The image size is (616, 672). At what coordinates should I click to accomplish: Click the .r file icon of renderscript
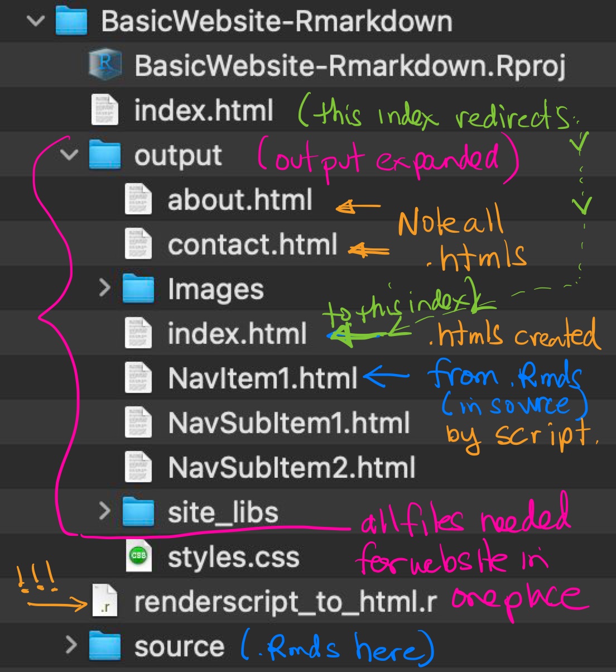point(105,601)
